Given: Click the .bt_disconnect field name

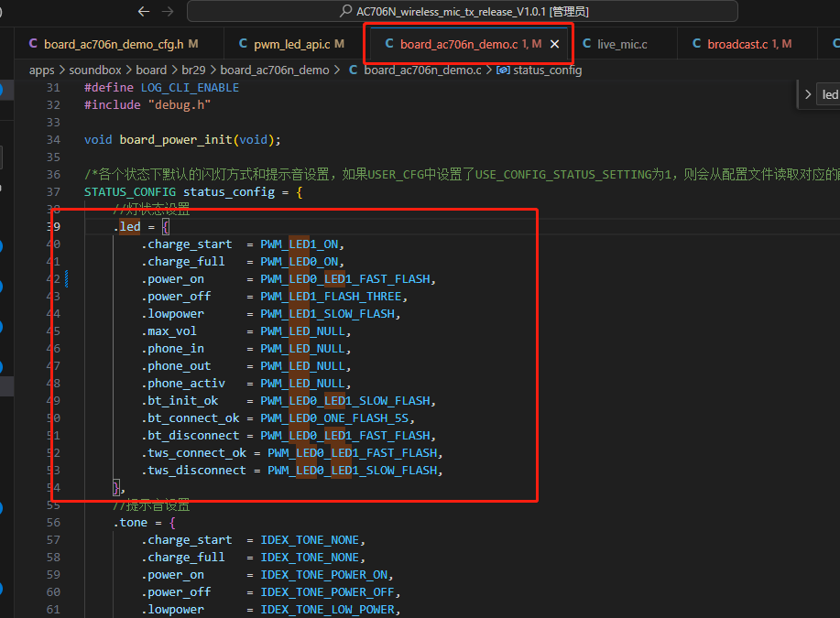Looking at the screenshot, I should point(191,436).
